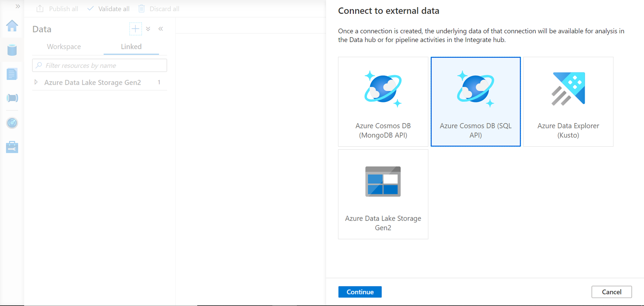Viewport: 644px width, 306px height.
Task: Open the Data hub database icon
Action: point(12,50)
